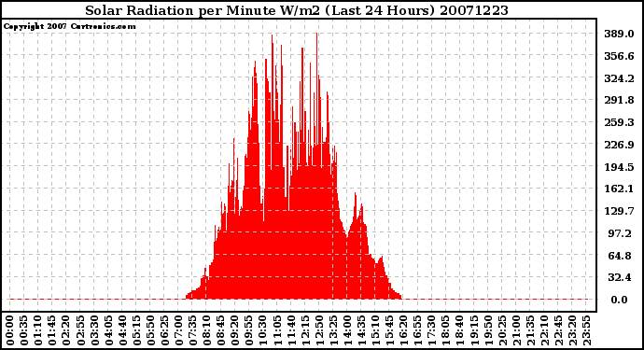
Task: Click the 291.8 y-axis value
Action: tap(619, 100)
